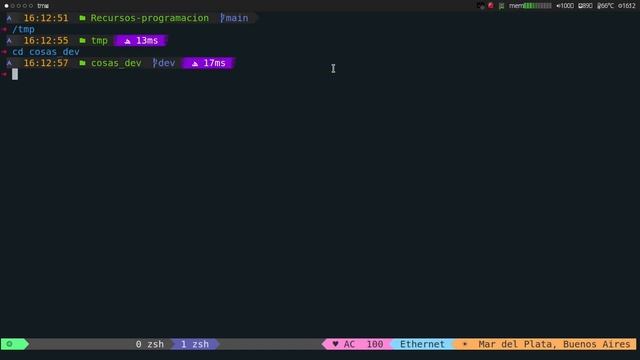640x360 pixels.
Task: Open the volume indicator in top bar
Action: pos(565,6)
